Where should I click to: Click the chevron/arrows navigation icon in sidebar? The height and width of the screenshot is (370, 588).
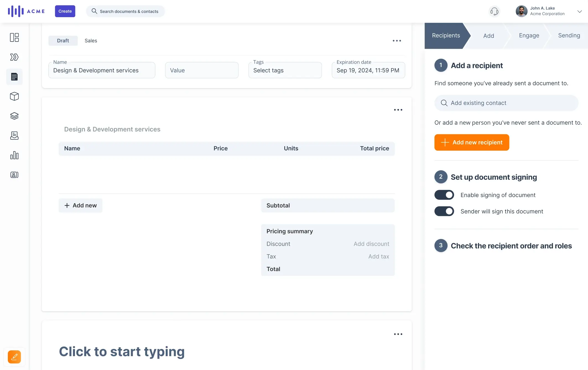click(x=14, y=57)
